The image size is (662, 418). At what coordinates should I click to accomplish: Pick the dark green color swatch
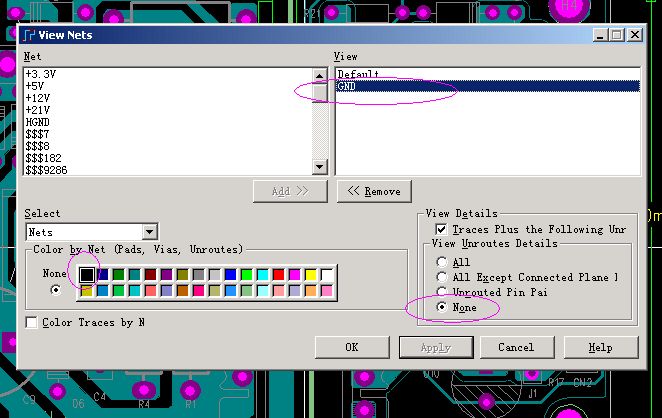coord(119,275)
